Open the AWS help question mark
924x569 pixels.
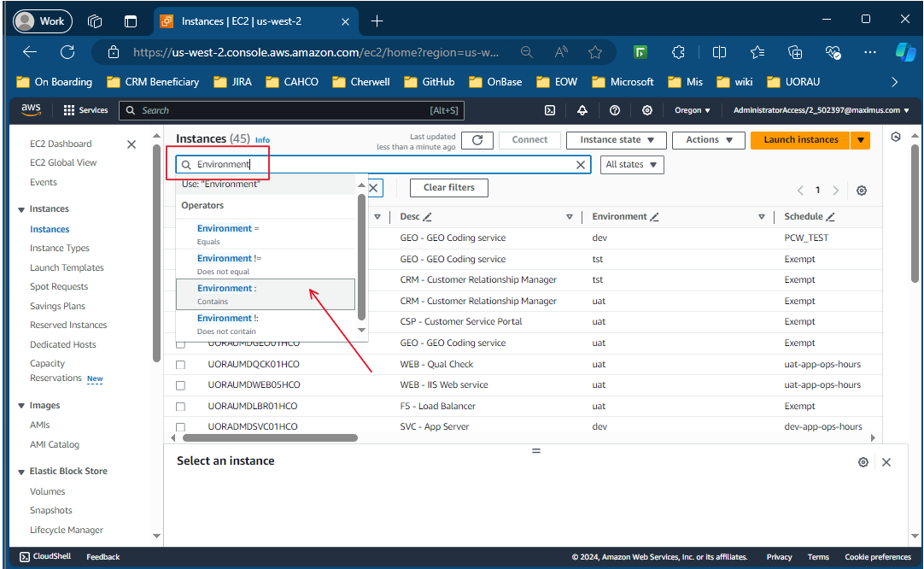pos(615,110)
